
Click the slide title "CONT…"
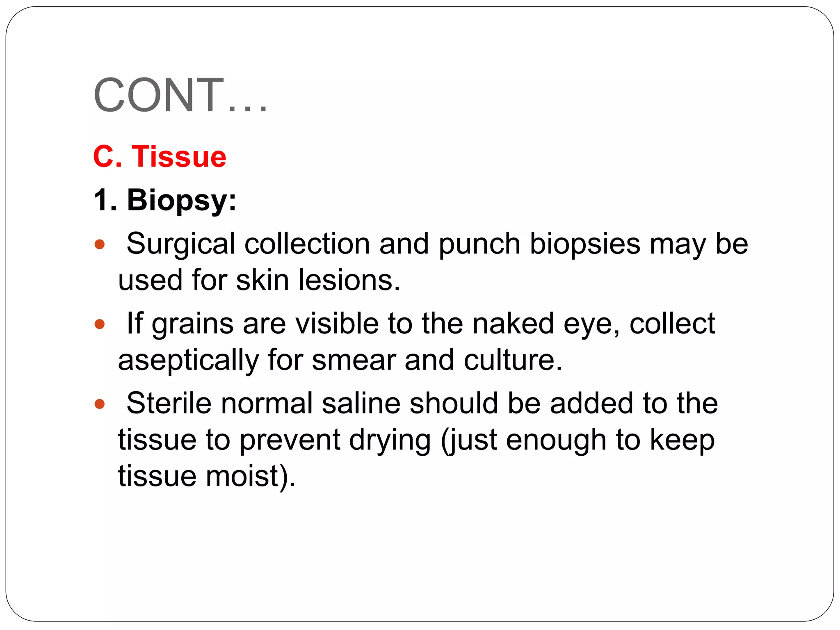(x=180, y=95)
